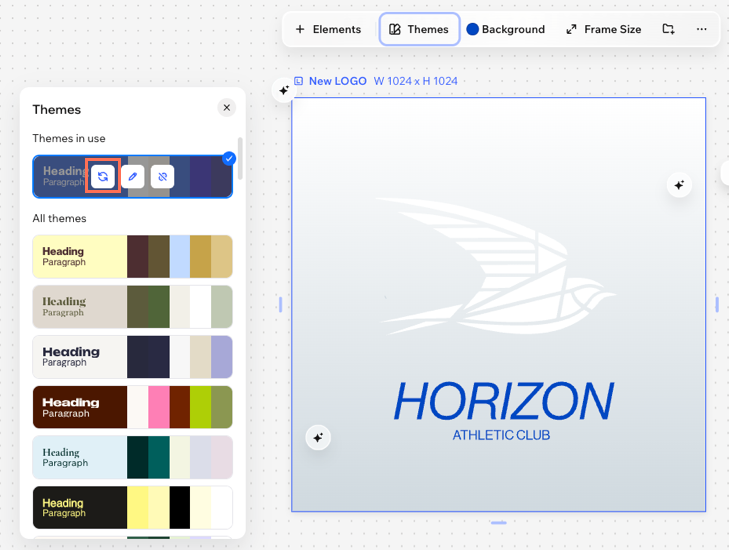Image resolution: width=729 pixels, height=550 pixels.
Task: Click the sparkle button beside HORIZON text
Action: pos(318,437)
